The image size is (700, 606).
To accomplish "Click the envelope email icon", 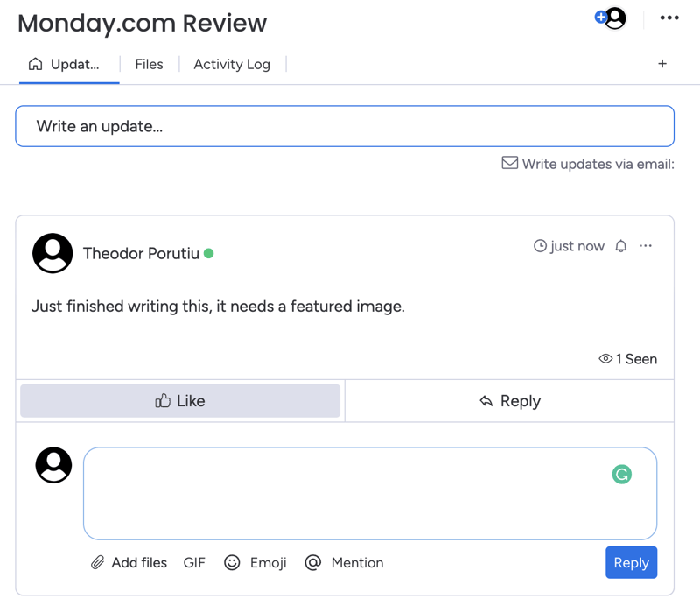I will [x=509, y=163].
